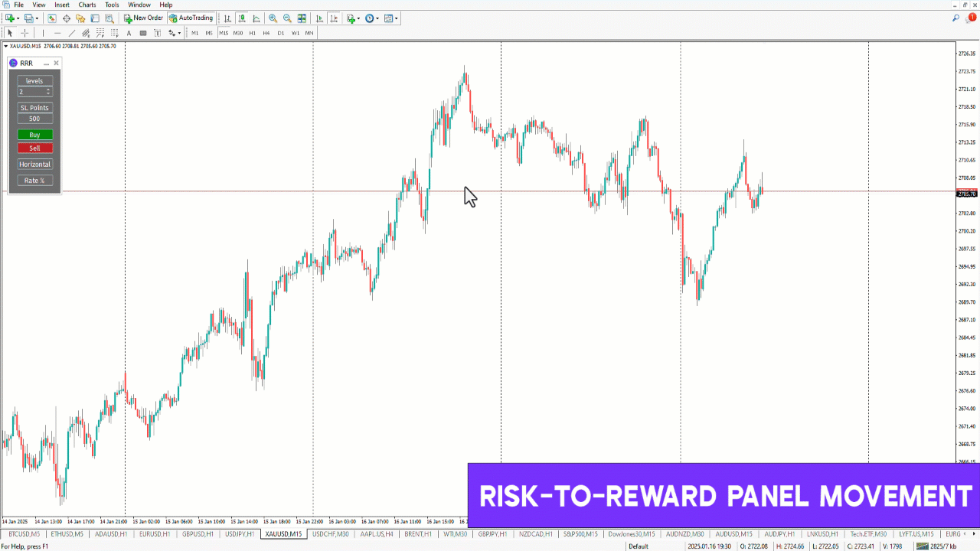The width and height of the screenshot is (980, 551).
Task: Toggle the chart shift option
Action: click(335, 18)
